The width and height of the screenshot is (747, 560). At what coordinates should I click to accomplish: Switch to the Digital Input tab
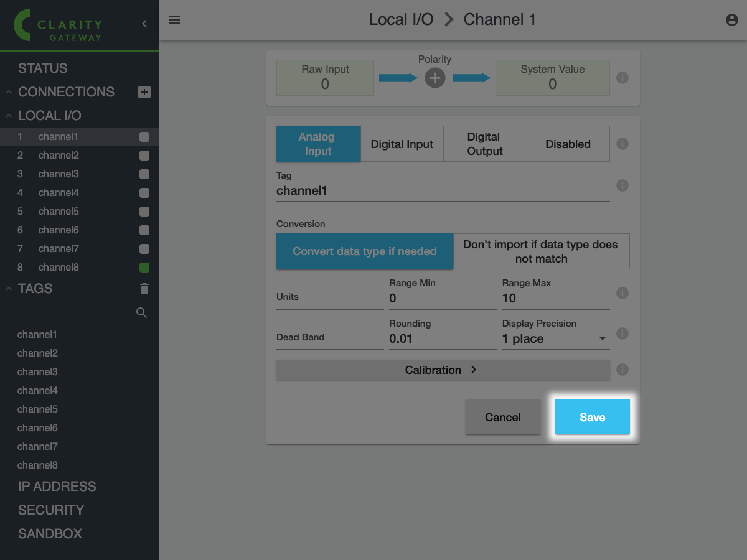click(x=402, y=144)
